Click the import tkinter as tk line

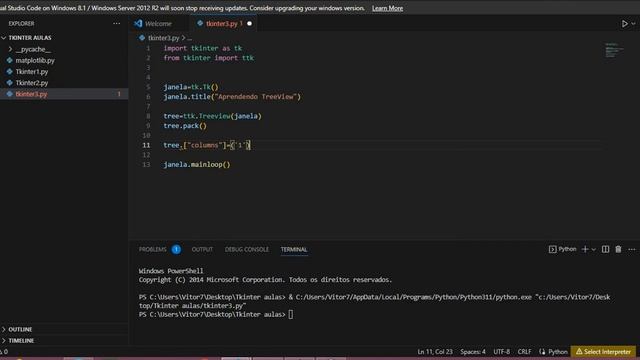point(202,48)
